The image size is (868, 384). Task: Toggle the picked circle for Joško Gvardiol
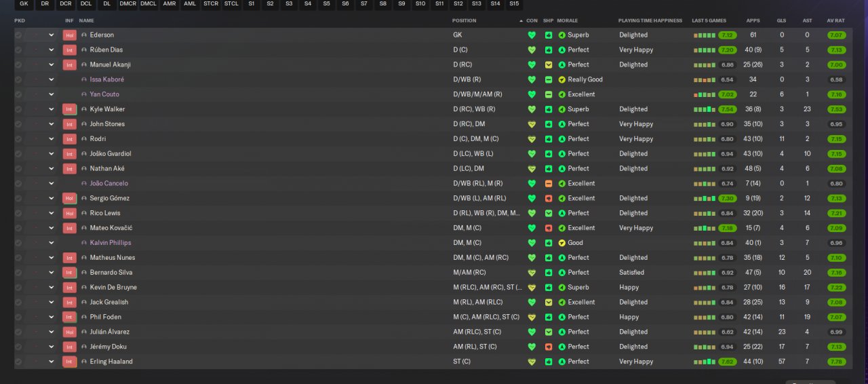(18, 154)
